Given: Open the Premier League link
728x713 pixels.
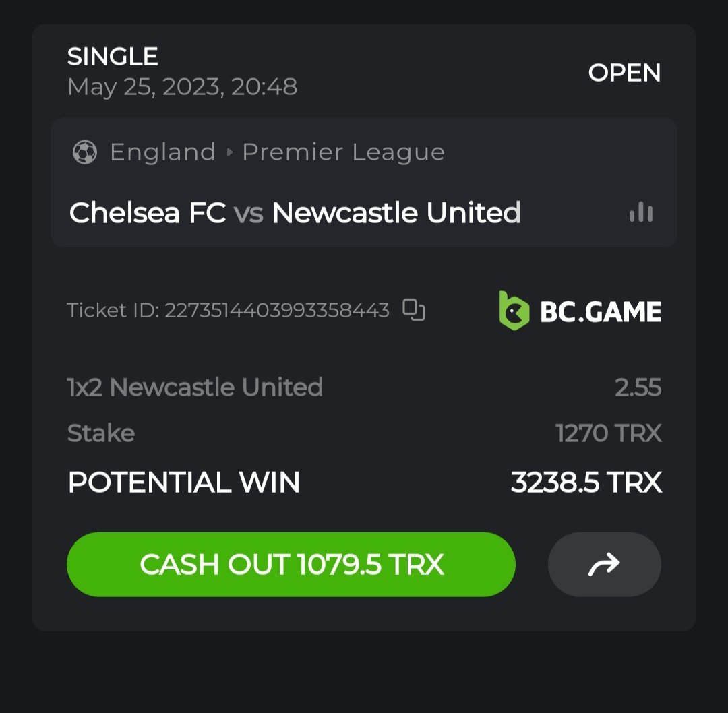Looking at the screenshot, I should click(x=343, y=152).
